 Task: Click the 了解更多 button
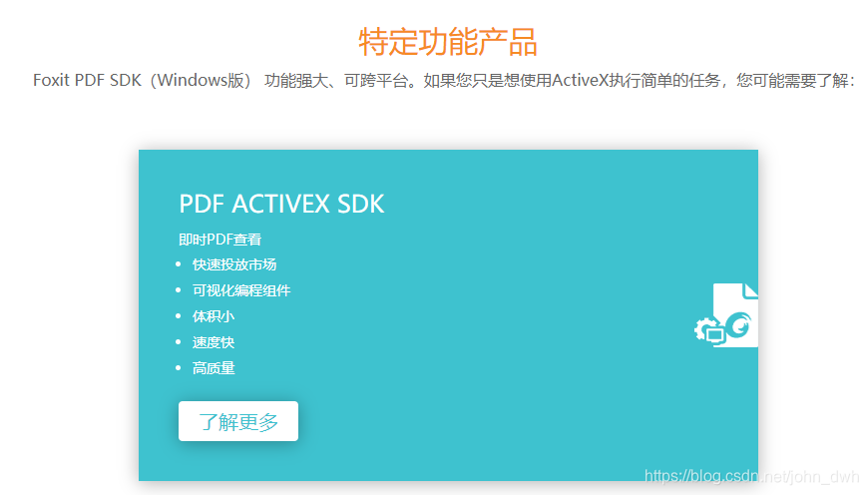click(238, 421)
